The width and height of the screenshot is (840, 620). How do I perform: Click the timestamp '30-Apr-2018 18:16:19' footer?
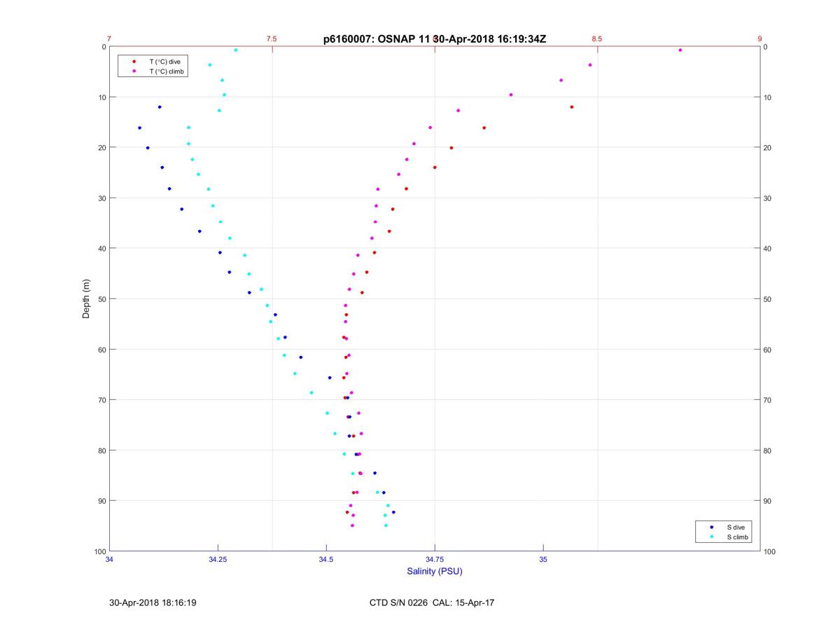click(153, 602)
